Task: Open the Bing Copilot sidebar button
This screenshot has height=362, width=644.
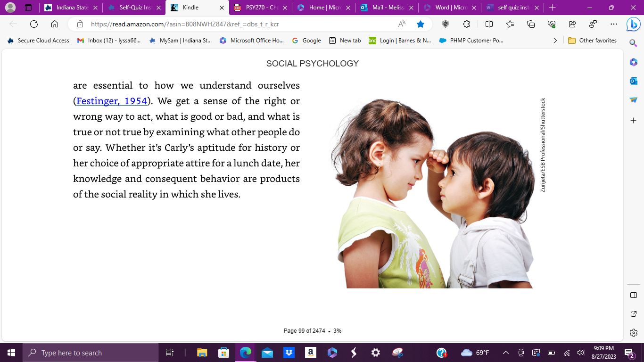Action: point(633,24)
